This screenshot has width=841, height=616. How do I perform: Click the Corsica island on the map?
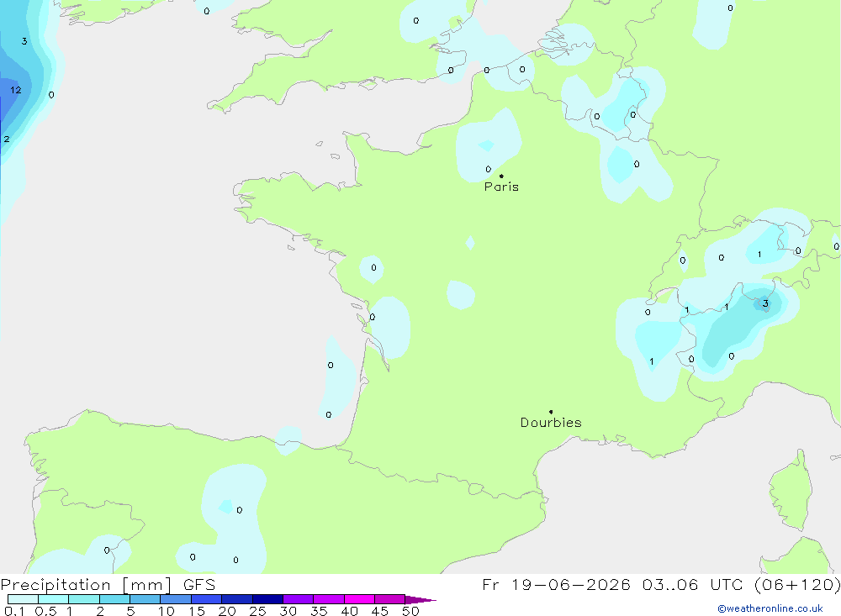[x=791, y=491]
